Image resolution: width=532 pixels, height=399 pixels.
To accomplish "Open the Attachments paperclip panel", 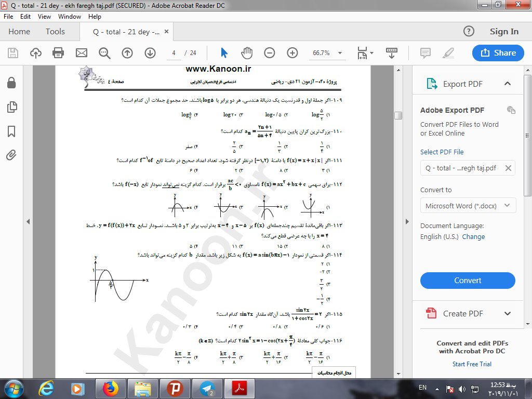I will point(11,155).
